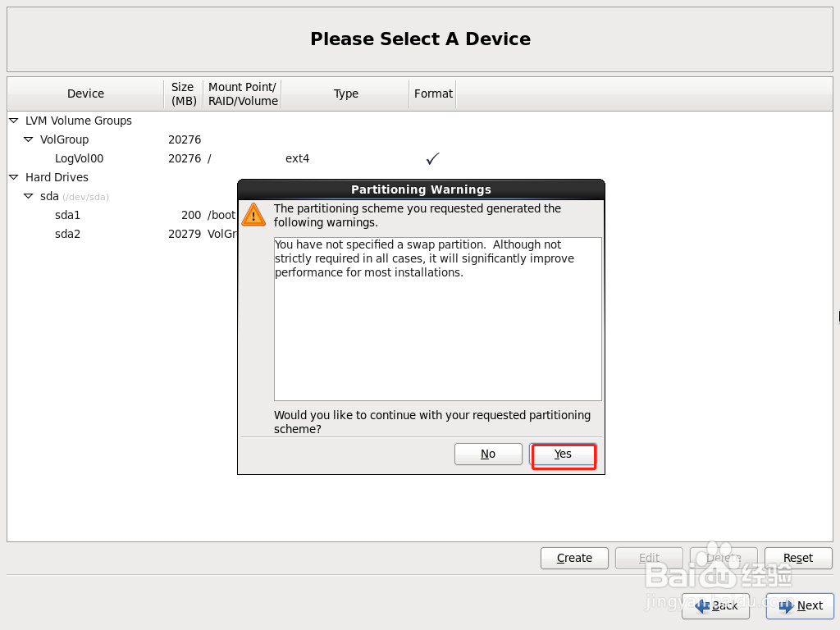This screenshot has width=840, height=630.
Task: Click the Format column header
Action: (x=433, y=94)
